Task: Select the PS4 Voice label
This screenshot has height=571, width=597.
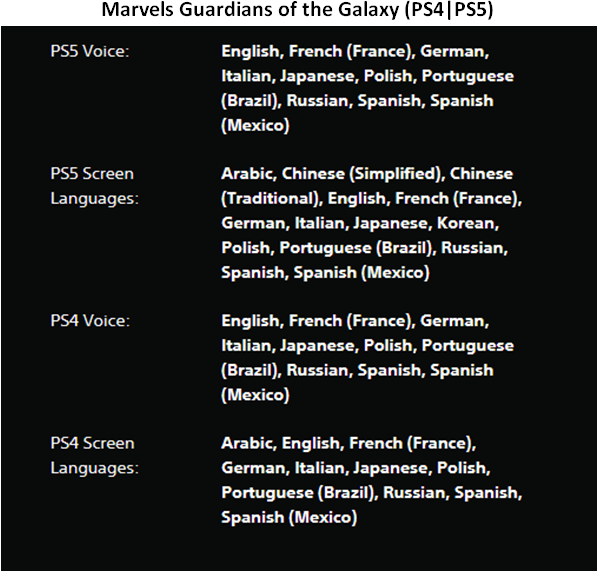Action: click(90, 321)
